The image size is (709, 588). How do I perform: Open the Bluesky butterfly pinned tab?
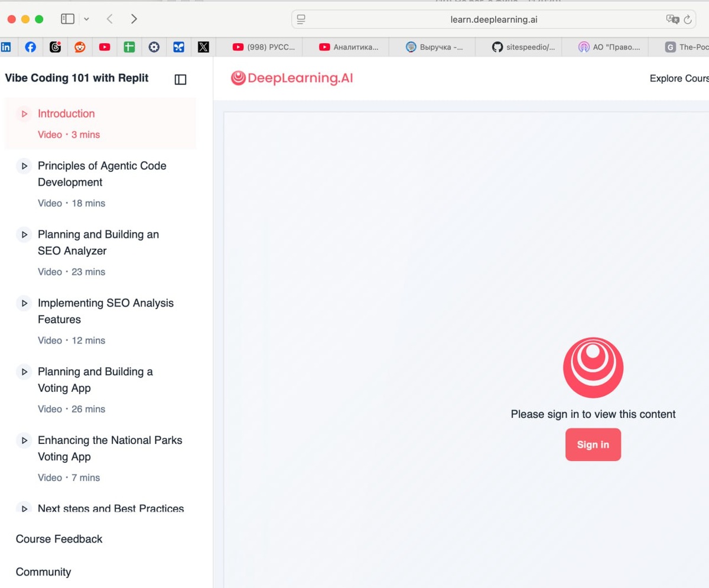pyautogui.click(x=178, y=47)
